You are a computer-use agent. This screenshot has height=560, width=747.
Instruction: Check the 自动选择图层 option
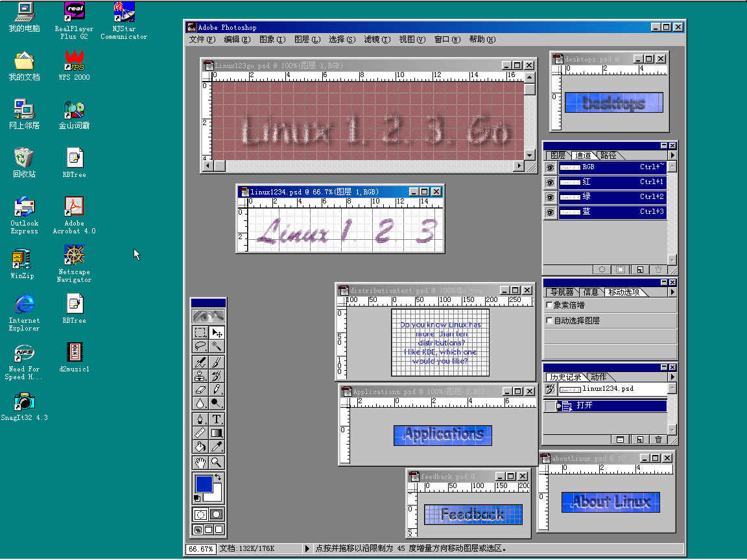(550, 321)
